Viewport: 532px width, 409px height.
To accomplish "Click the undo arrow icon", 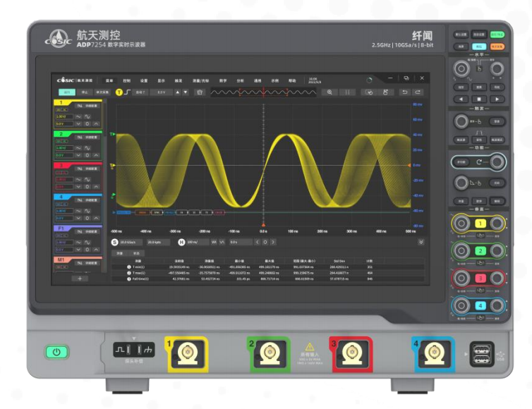I will pos(404,92).
